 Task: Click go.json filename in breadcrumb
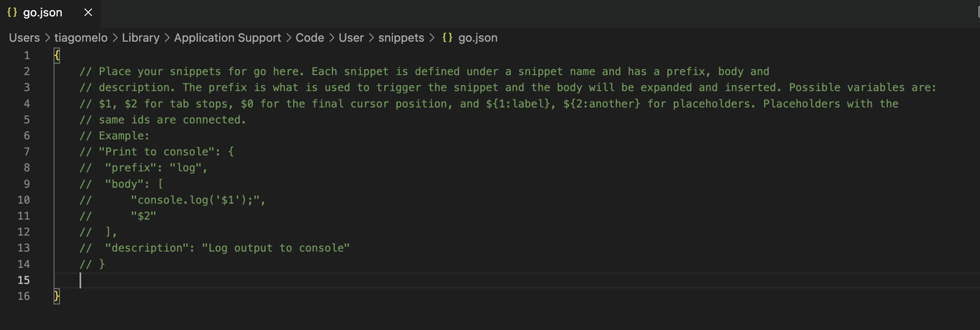click(478, 38)
